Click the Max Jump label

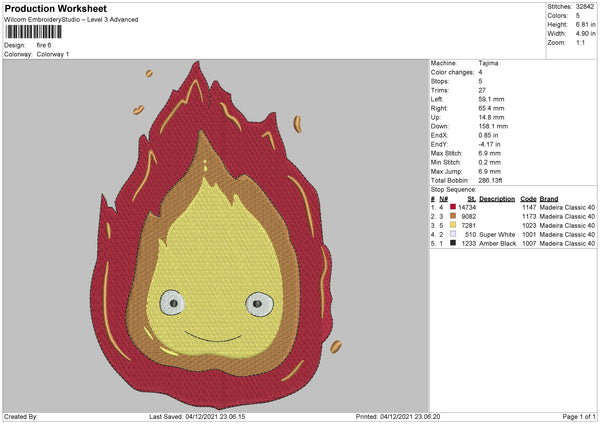(x=446, y=171)
